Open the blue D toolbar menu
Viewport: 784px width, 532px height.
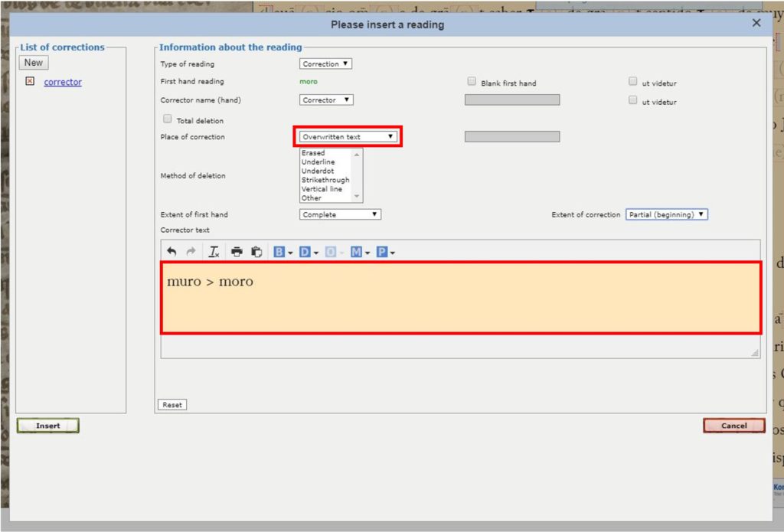(309, 252)
